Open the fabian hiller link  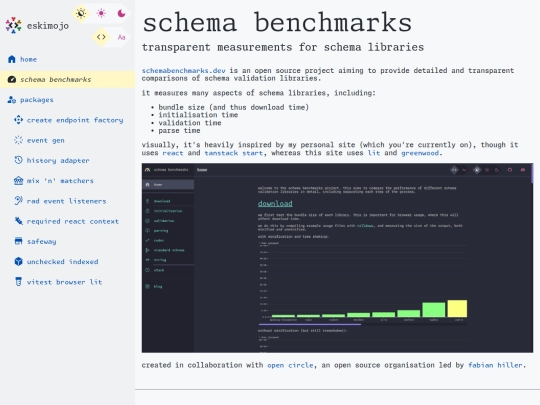pos(495,365)
